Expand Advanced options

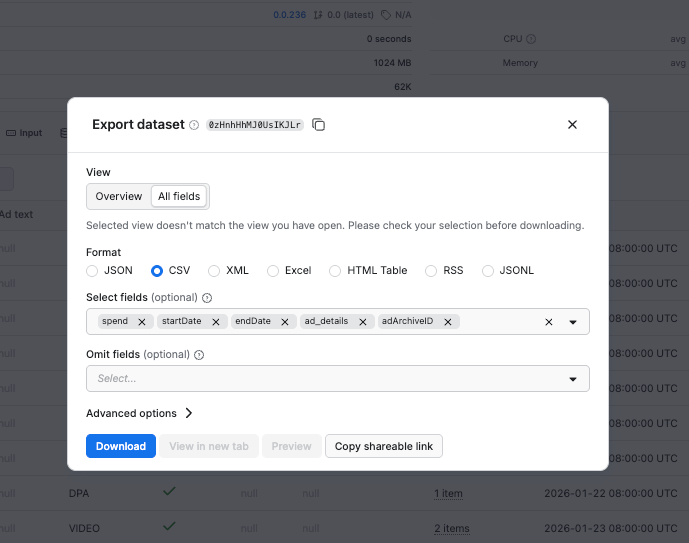(139, 413)
